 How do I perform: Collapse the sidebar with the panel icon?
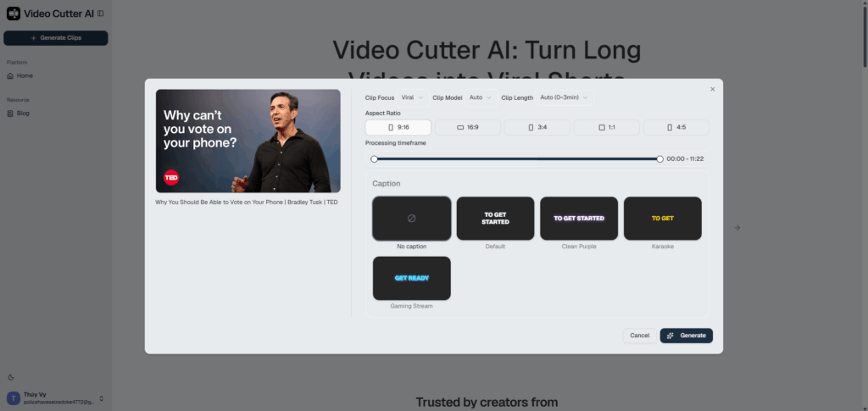(100, 14)
